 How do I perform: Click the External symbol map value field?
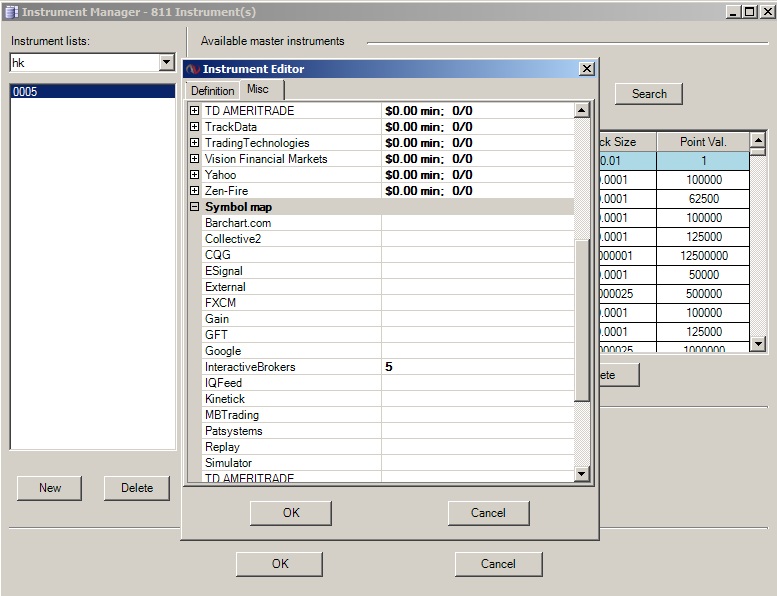[478, 287]
